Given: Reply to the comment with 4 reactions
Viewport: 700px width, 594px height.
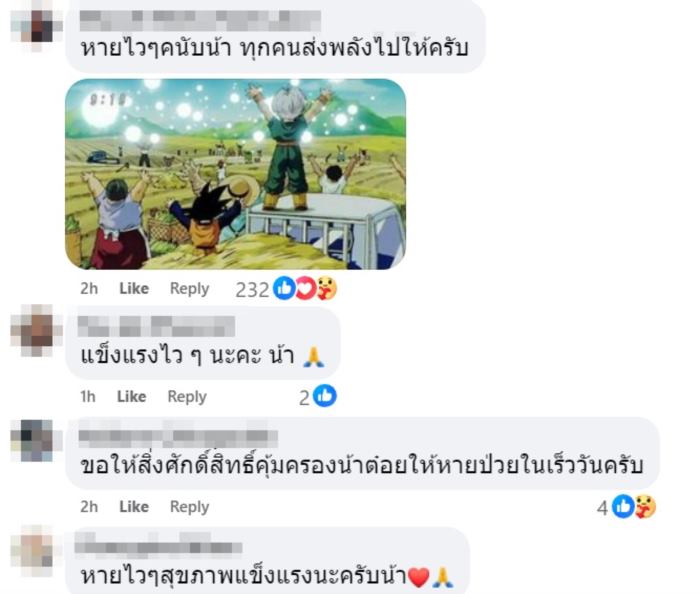Looking at the screenshot, I should (x=189, y=507).
